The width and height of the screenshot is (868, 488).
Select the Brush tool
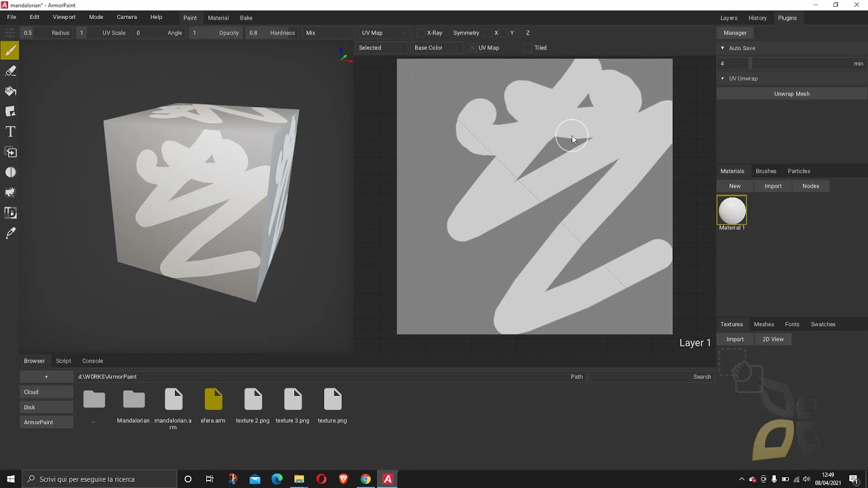click(x=10, y=50)
